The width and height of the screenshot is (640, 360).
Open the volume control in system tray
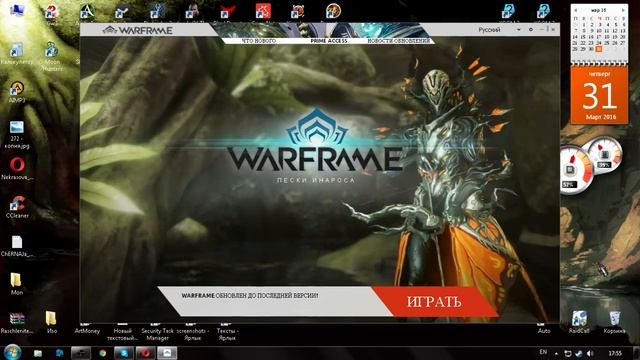(x=590, y=353)
